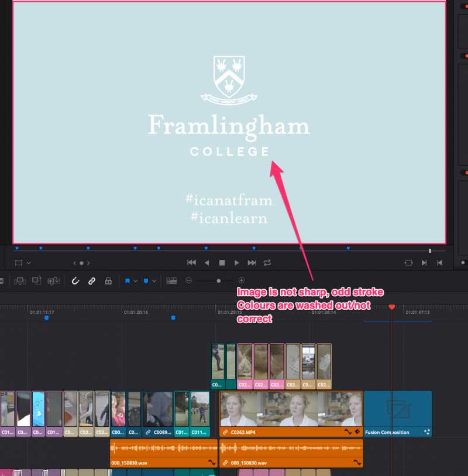Jump to last frame button
The height and width of the screenshot is (476, 468).
(x=252, y=263)
